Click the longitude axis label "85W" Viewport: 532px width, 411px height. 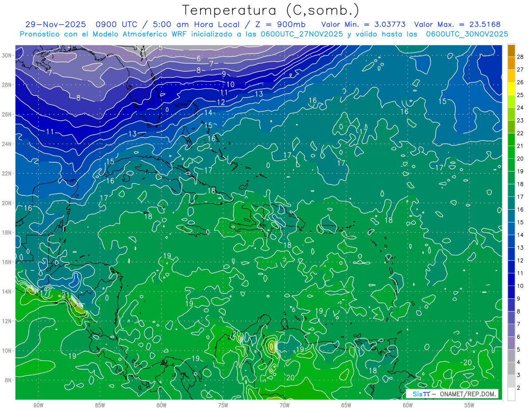click(x=100, y=405)
